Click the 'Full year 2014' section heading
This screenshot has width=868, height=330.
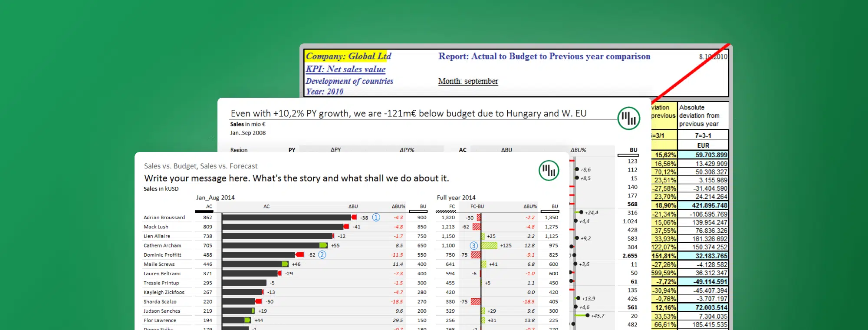pyautogui.click(x=456, y=198)
